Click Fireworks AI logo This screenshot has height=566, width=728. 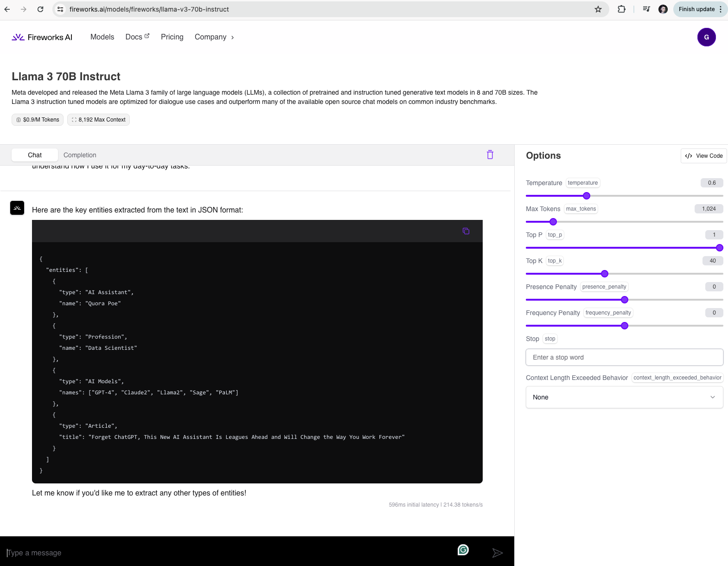coord(42,37)
